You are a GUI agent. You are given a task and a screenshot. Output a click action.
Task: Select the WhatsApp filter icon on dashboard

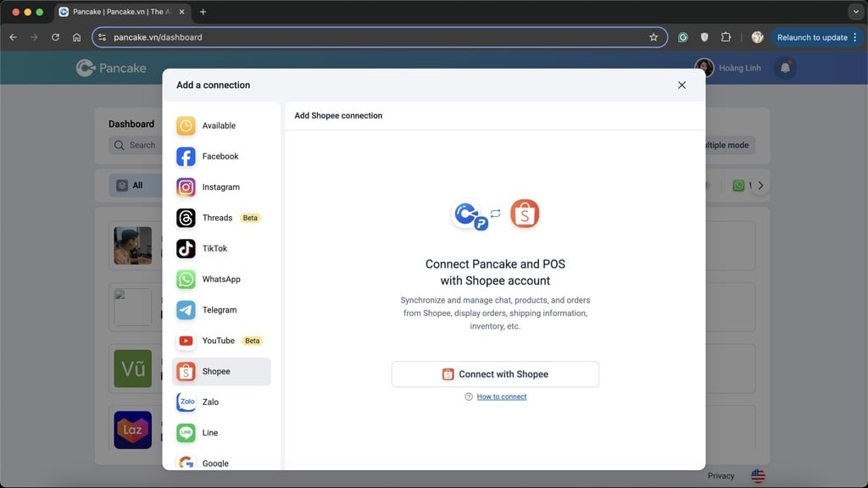738,186
